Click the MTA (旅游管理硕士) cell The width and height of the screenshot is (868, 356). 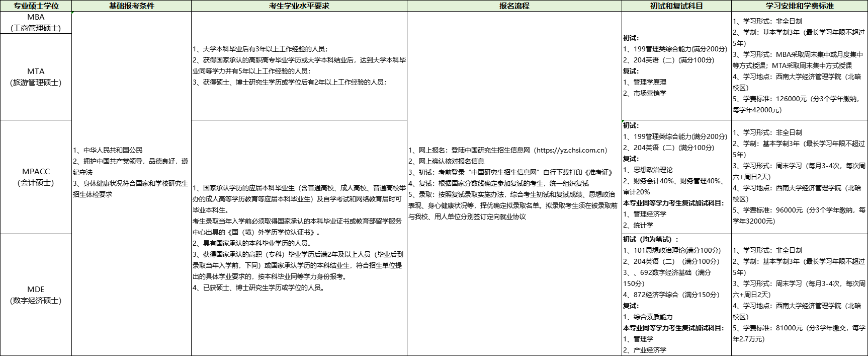coord(36,77)
